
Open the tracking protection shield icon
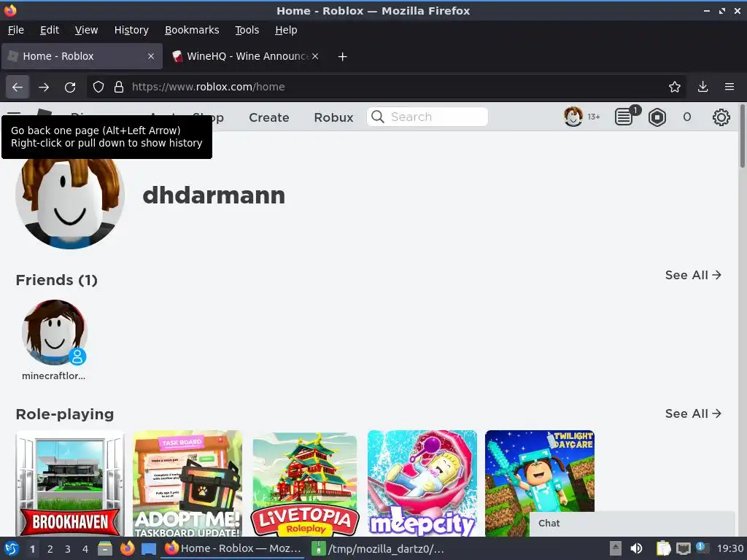98,87
